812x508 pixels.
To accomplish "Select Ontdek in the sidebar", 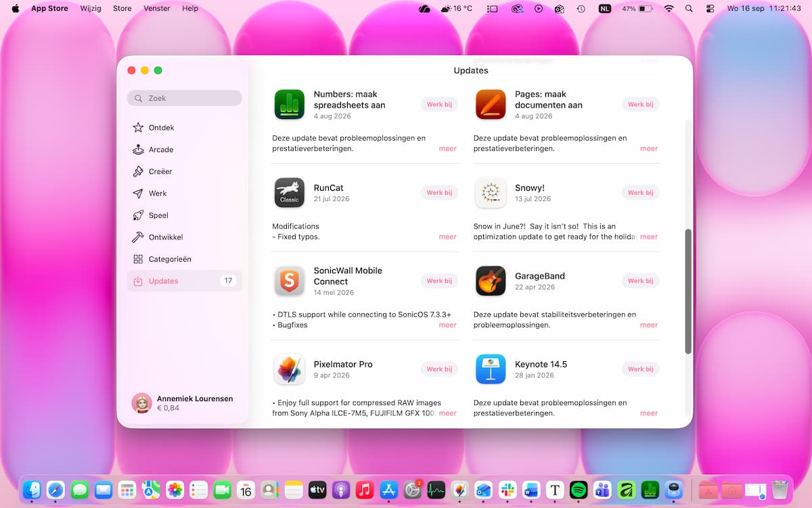I will 184,128.
